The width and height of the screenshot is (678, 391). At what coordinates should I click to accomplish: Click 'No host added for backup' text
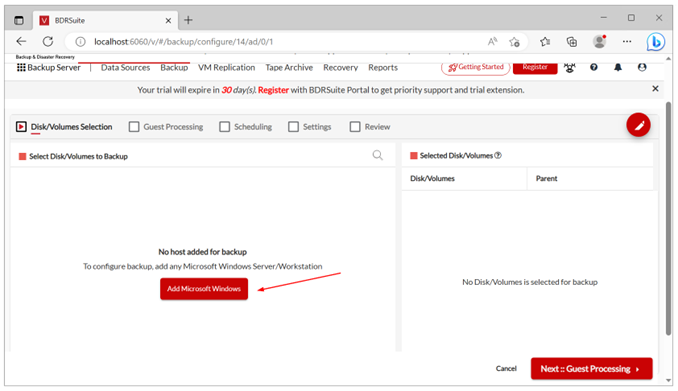[x=202, y=252]
